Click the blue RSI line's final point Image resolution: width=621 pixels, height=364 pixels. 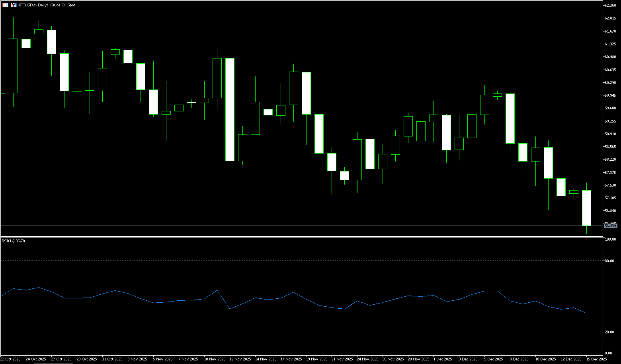[x=586, y=313]
